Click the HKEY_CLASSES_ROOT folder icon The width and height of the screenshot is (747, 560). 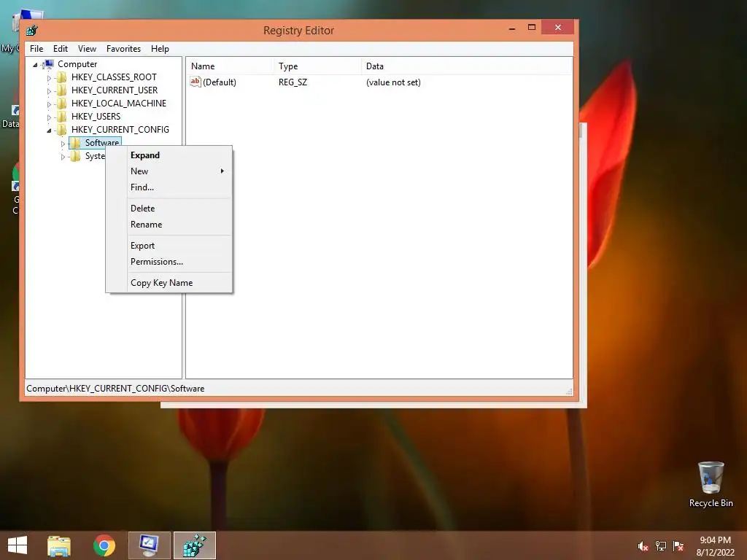(x=61, y=77)
